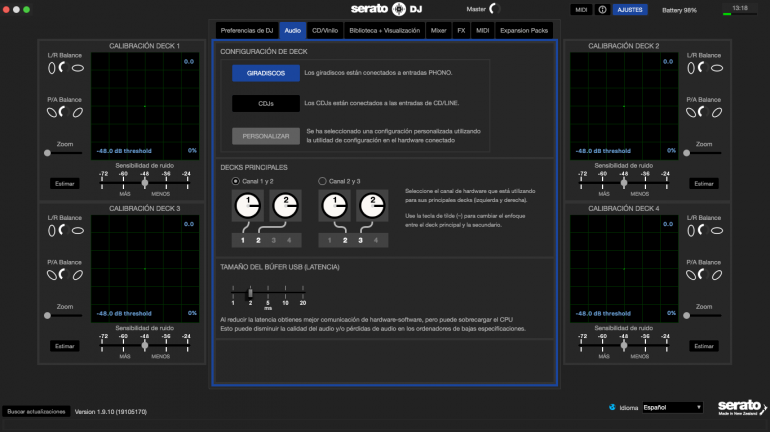
Task: Open the Idioma Español dropdown
Action: click(673, 407)
